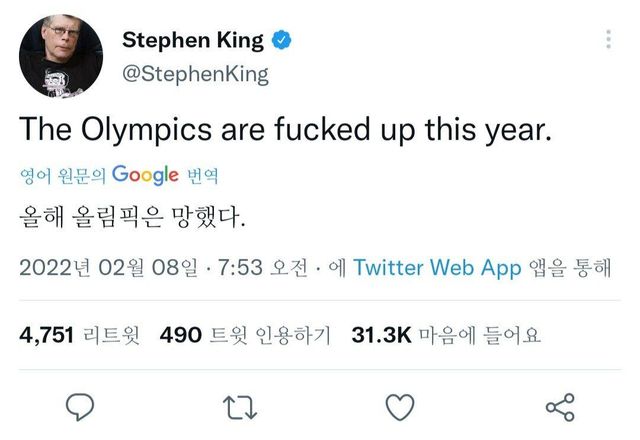640x440 pixels.
Task: Click the Korean translated tweet text
Action: (132, 215)
